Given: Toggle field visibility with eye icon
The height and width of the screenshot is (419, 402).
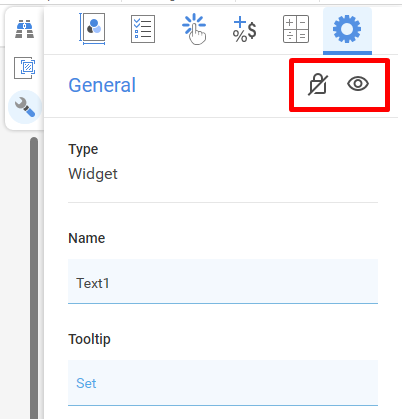Looking at the screenshot, I should 358,84.
